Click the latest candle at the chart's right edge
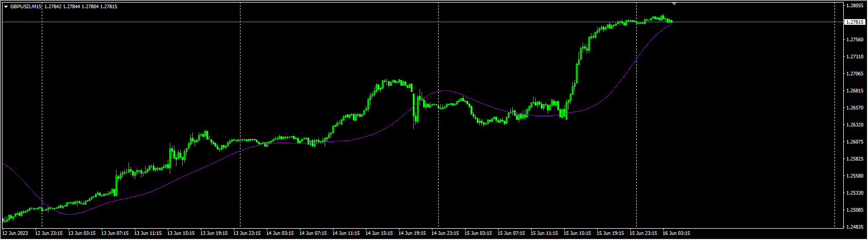868x240 pixels. click(x=671, y=21)
